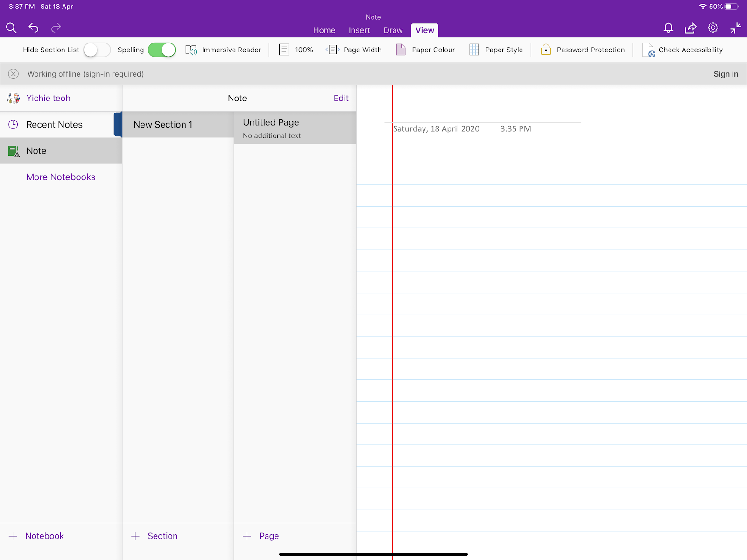
Task: Open the More Notebooks link
Action: pyautogui.click(x=61, y=177)
